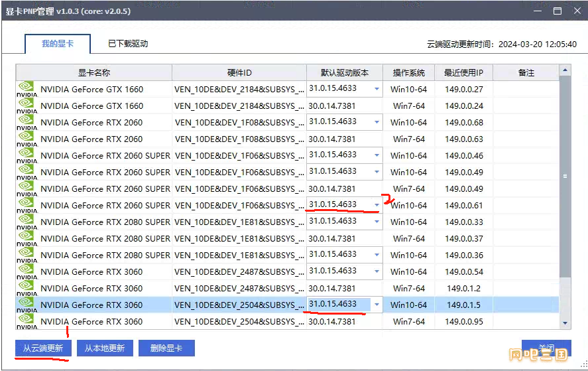Image resolution: width=588 pixels, height=371 pixels.
Task: Select RTX 2080 SUPER name in 149.0.0.33 row
Action: coord(105,222)
